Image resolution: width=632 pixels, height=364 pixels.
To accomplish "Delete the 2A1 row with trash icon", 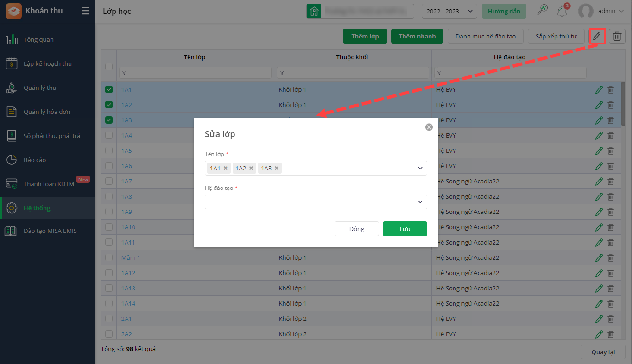I will [611, 319].
